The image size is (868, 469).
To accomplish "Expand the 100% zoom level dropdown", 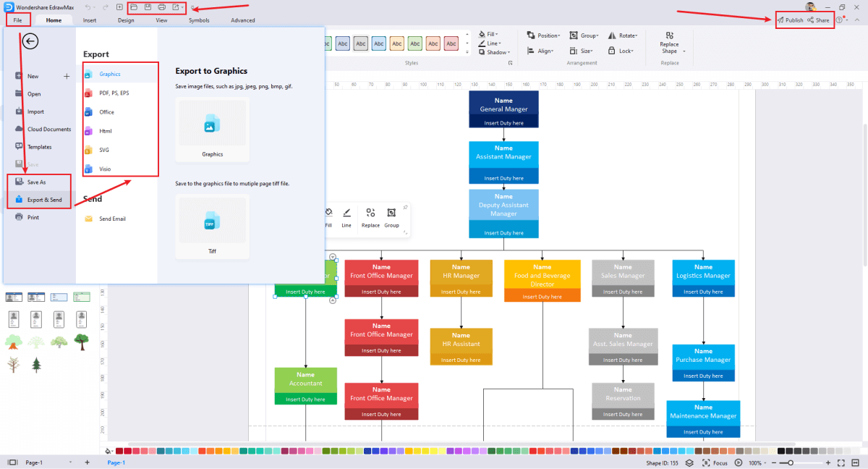I will [757, 462].
